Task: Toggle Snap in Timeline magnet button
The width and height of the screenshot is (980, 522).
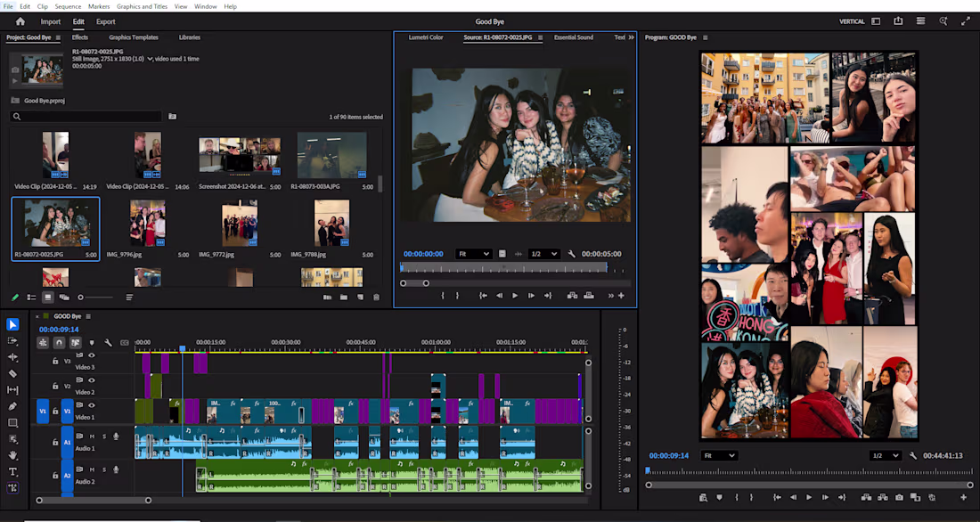Action: click(59, 343)
